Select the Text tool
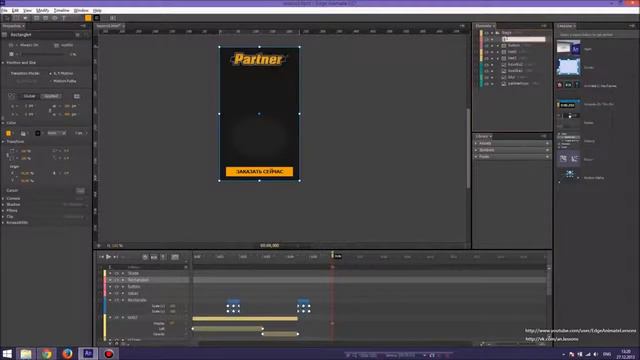Screen dimensions: 640x360 pos(64,18)
